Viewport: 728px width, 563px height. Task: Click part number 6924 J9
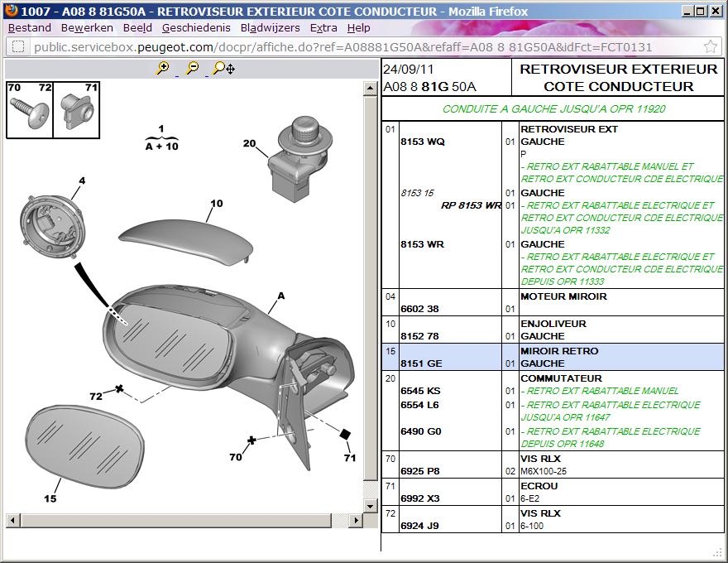419,527
